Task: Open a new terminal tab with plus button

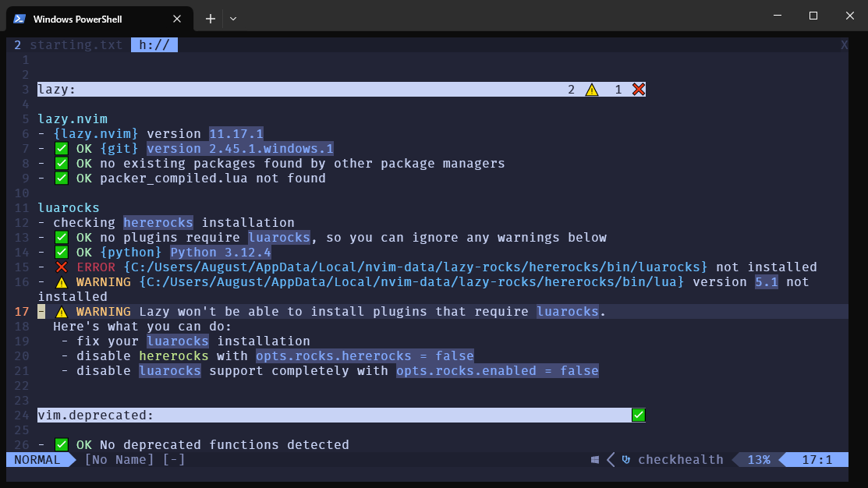Action: (210, 19)
